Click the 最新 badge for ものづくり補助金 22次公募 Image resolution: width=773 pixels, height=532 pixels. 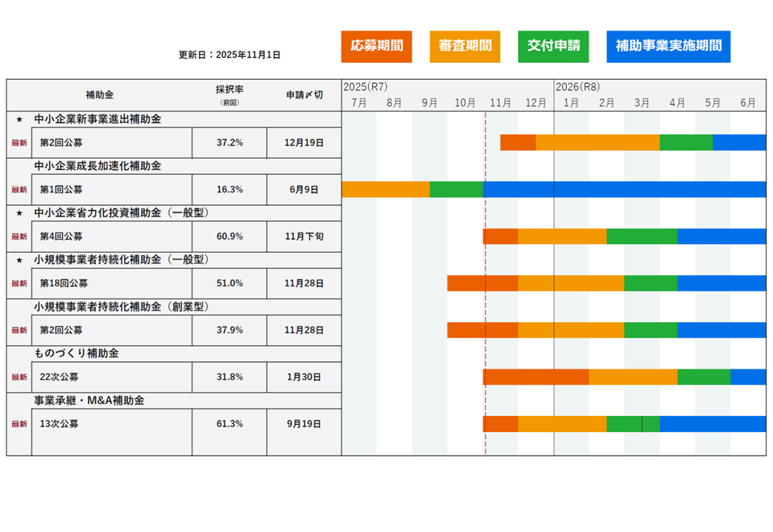tap(19, 377)
